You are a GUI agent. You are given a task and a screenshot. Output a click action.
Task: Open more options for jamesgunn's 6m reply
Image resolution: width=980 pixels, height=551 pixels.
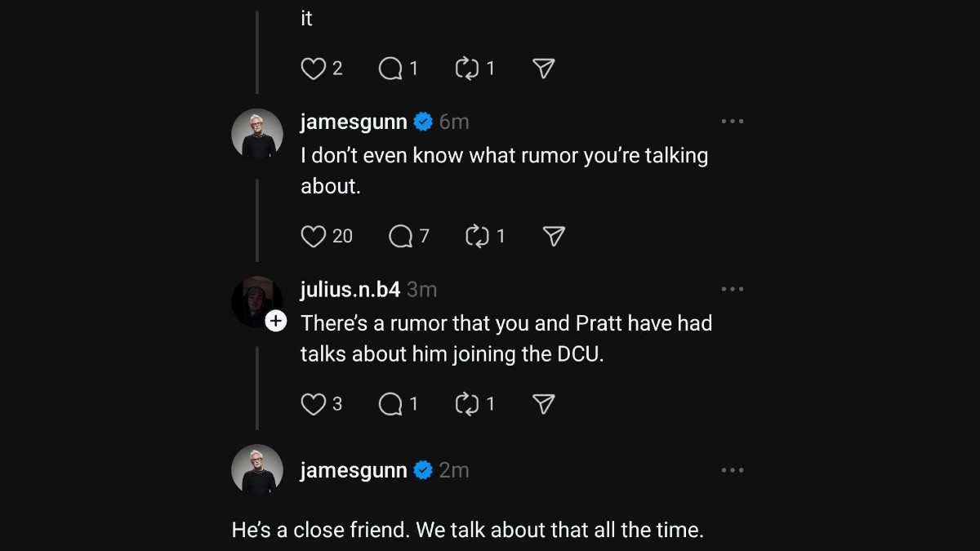(x=733, y=122)
